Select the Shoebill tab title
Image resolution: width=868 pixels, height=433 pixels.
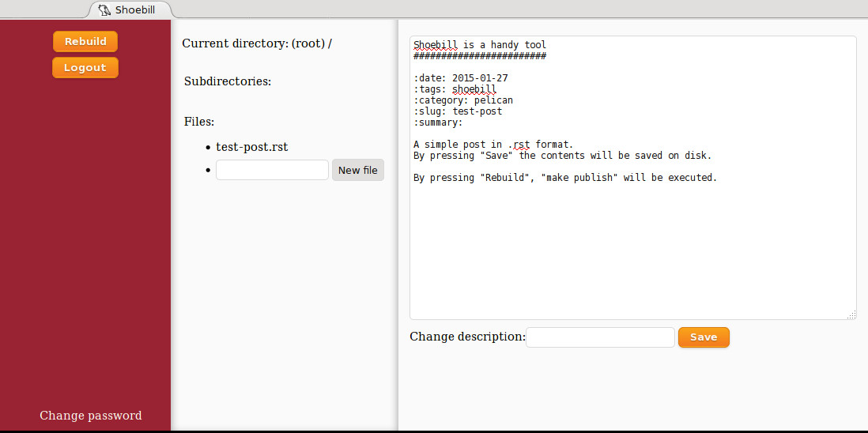click(135, 9)
